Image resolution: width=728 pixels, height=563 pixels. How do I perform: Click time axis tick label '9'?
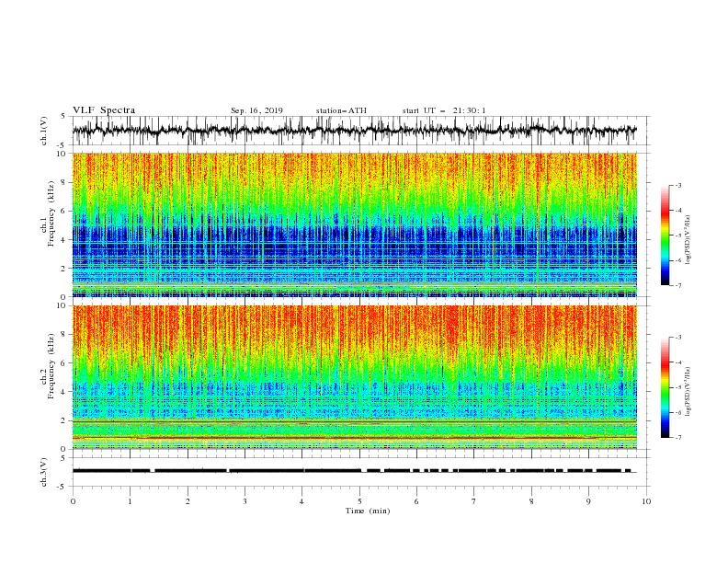pos(588,501)
